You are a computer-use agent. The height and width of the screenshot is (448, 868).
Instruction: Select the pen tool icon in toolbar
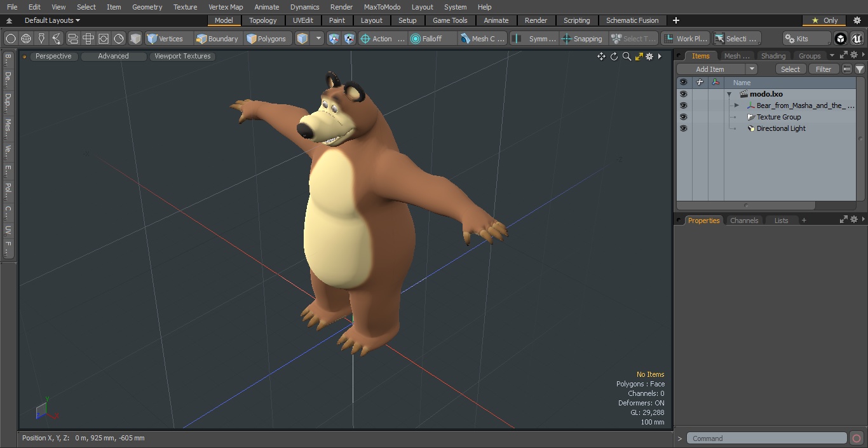[x=41, y=39]
